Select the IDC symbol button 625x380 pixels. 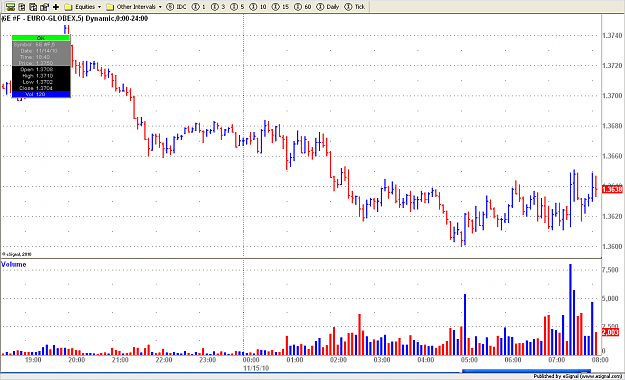(177, 7)
